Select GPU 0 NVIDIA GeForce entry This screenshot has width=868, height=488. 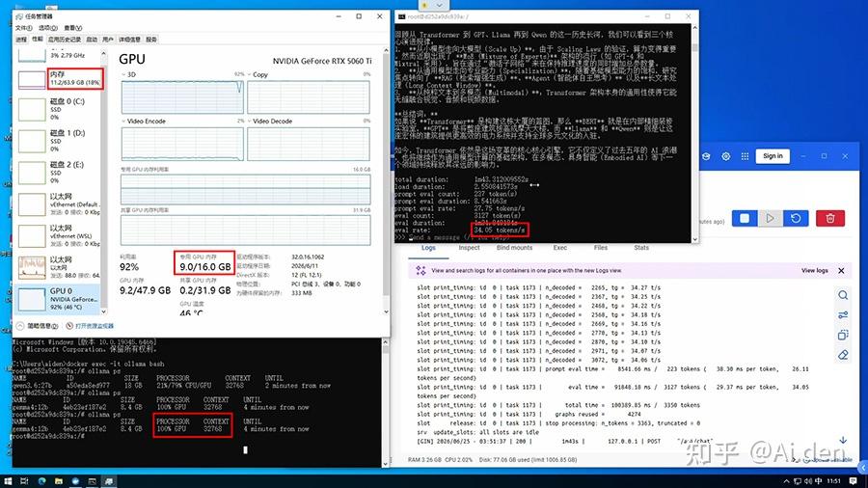pos(58,299)
